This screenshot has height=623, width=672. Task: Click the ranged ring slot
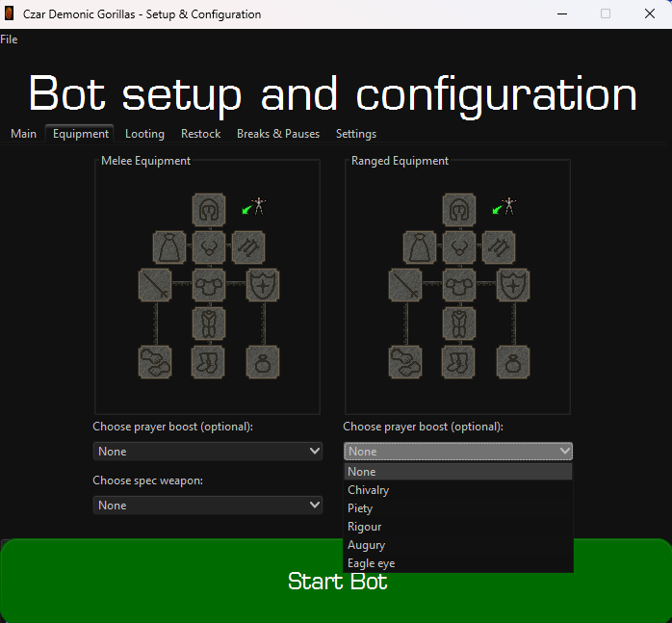(x=512, y=362)
